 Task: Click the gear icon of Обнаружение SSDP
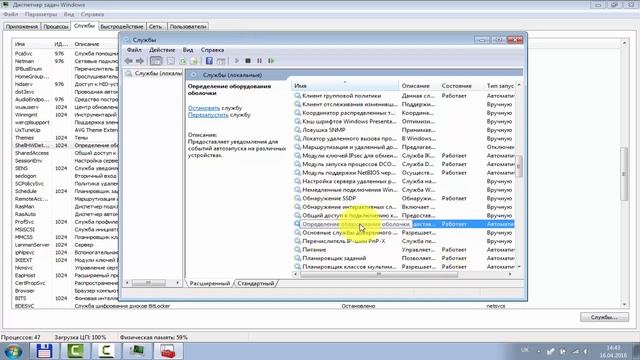298,198
